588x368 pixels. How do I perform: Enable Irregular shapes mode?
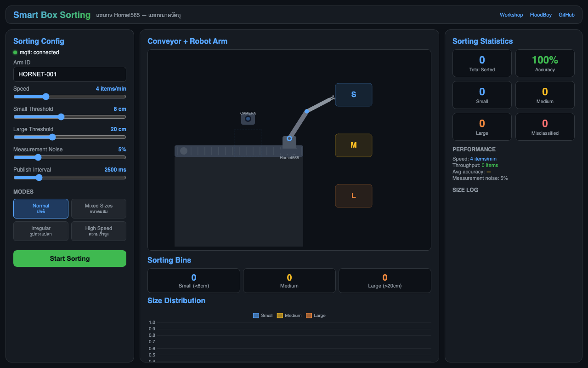pyautogui.click(x=41, y=231)
